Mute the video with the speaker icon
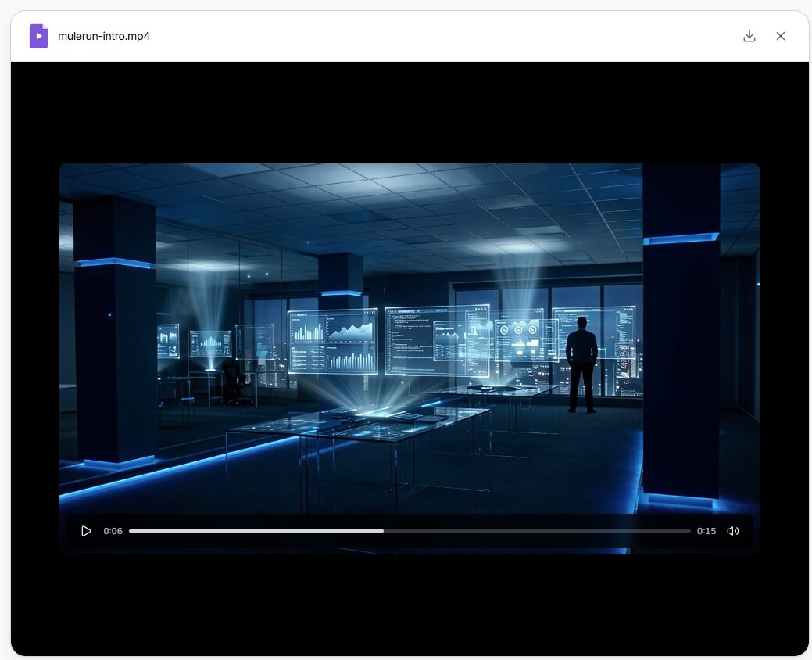812x660 pixels. click(732, 531)
